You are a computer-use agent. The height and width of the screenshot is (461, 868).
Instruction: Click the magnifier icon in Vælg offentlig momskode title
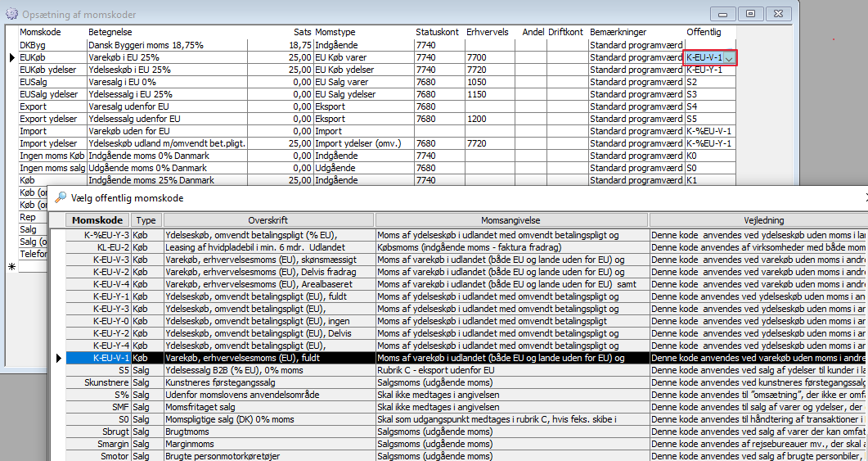[x=61, y=197]
